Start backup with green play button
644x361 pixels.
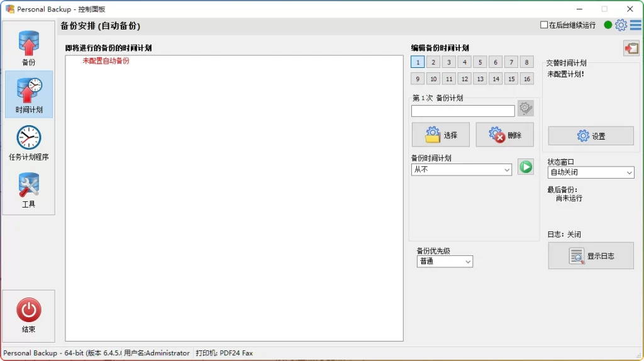point(525,167)
